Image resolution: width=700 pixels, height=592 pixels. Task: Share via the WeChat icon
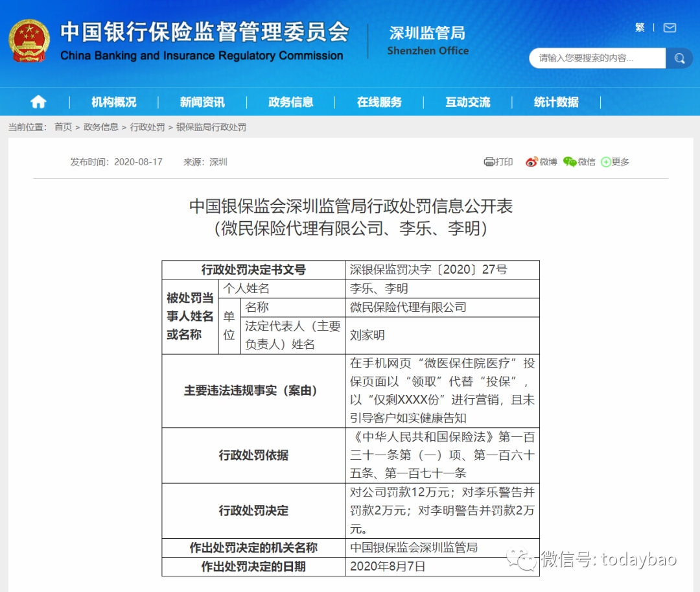570,161
